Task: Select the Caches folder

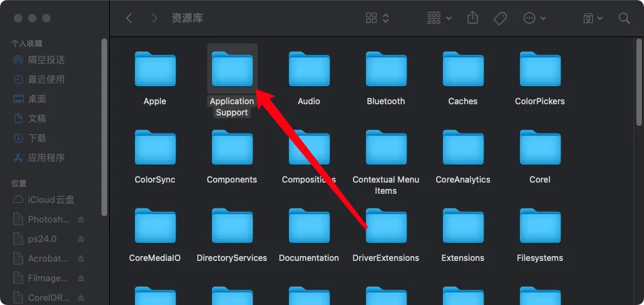Action: [x=463, y=69]
